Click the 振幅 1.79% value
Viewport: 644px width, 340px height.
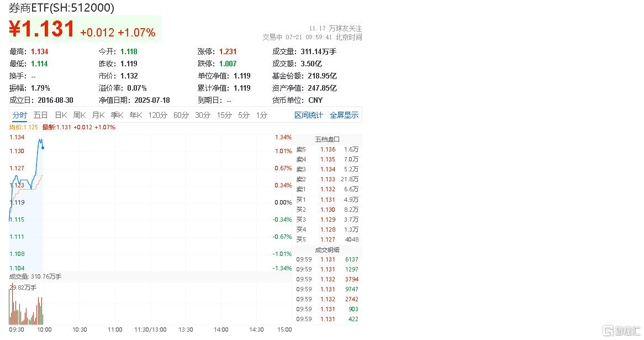click(40, 88)
